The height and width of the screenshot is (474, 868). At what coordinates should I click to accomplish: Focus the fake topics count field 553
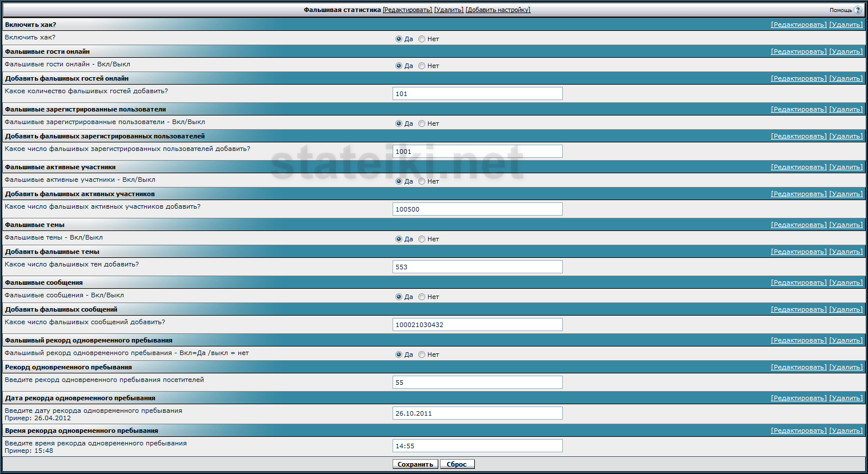pos(478,266)
